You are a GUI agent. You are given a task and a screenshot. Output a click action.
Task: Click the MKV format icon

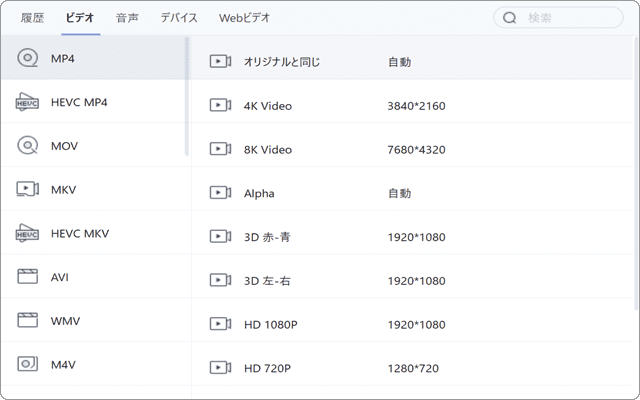pyautogui.click(x=27, y=189)
